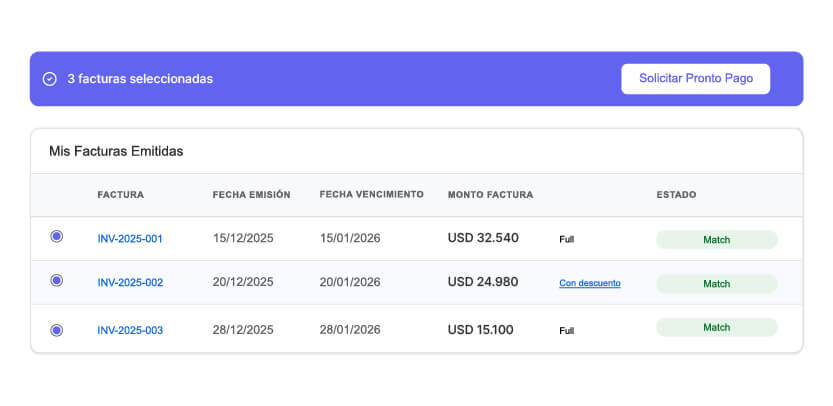Click the 3 facturas seleccionadas text

[x=140, y=79]
